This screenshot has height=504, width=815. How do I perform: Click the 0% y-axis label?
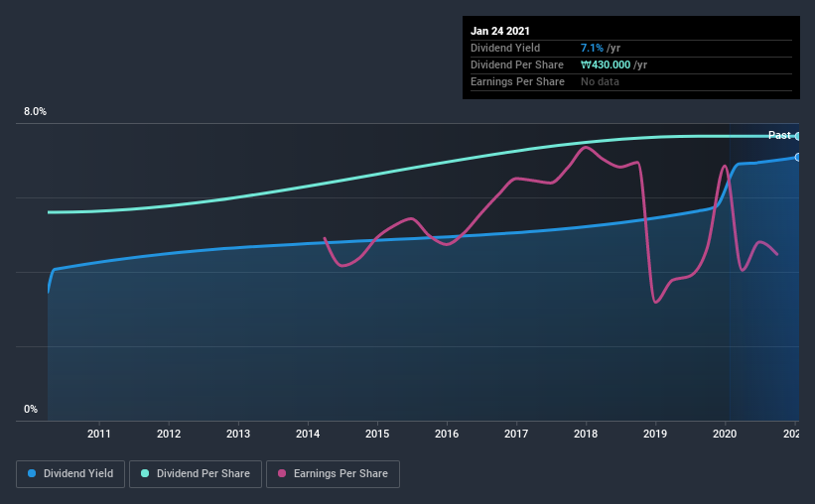[x=31, y=410]
